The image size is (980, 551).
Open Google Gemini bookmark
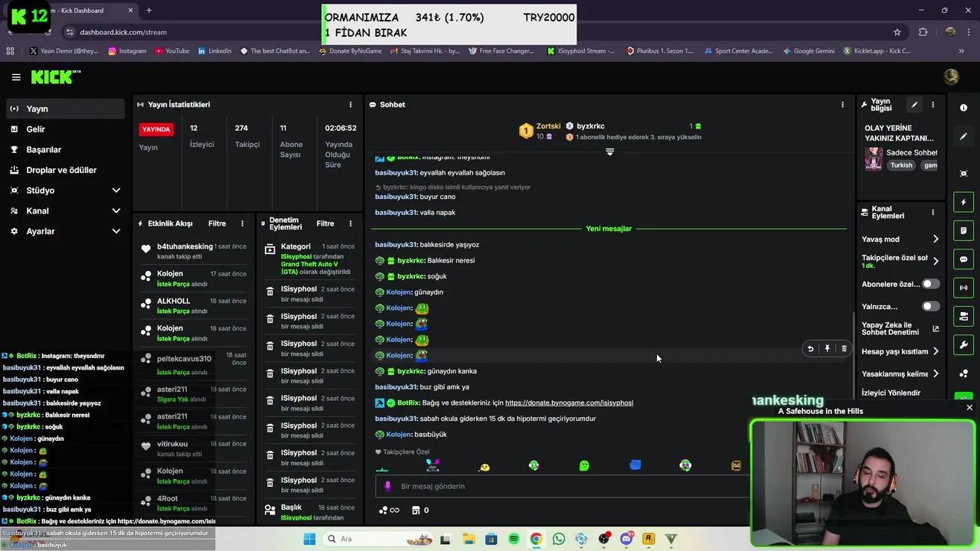pyautogui.click(x=808, y=51)
